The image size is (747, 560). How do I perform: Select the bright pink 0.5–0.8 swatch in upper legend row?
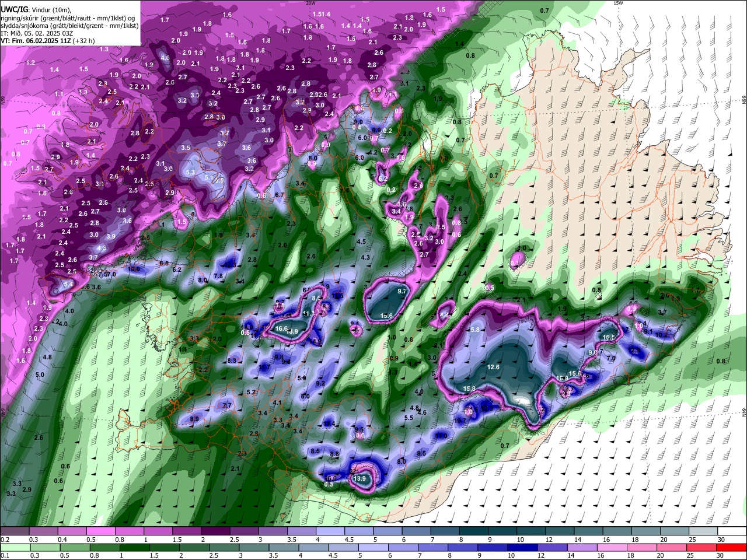(100, 531)
